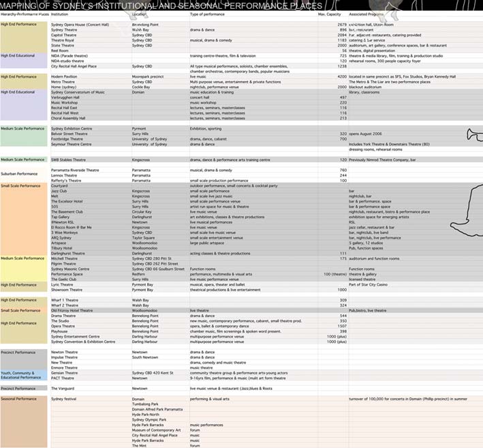Screen dimensions: 483x448
Task: Select the Institution column header
Action: click(x=60, y=14)
